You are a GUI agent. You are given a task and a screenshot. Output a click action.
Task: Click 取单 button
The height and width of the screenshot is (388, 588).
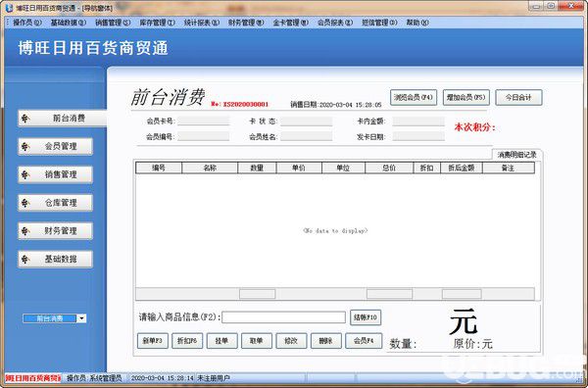point(257,341)
